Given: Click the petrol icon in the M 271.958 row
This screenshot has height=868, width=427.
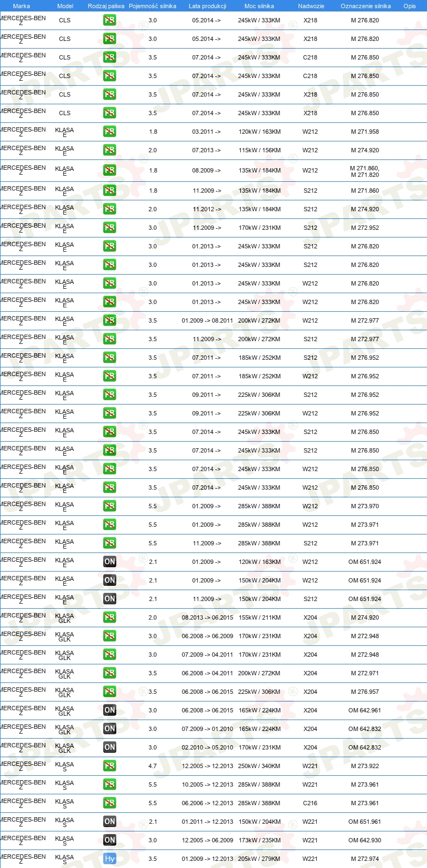Looking at the screenshot, I should [x=110, y=132].
